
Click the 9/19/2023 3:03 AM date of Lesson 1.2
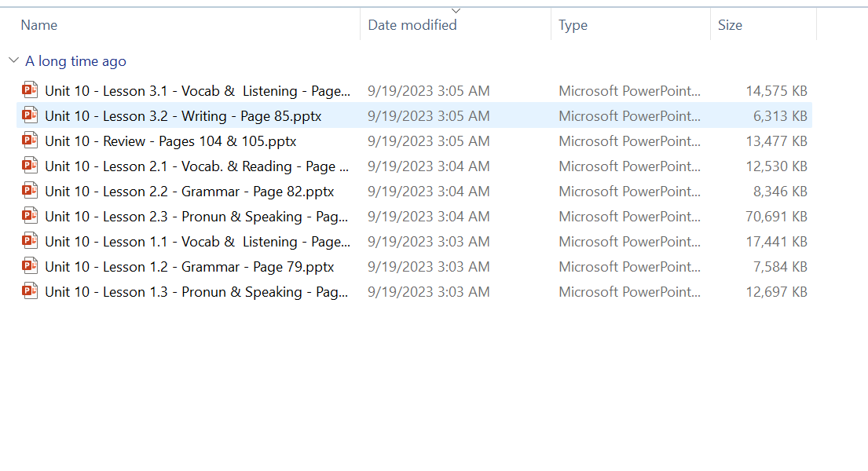pos(428,267)
